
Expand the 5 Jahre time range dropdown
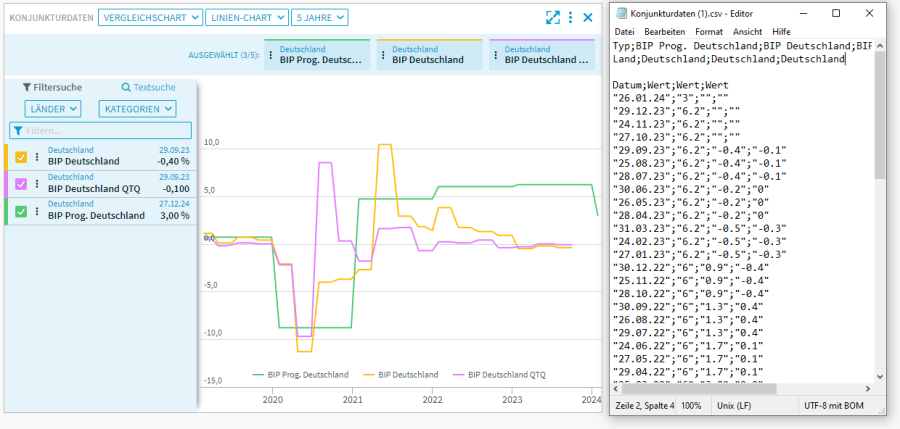click(x=320, y=17)
